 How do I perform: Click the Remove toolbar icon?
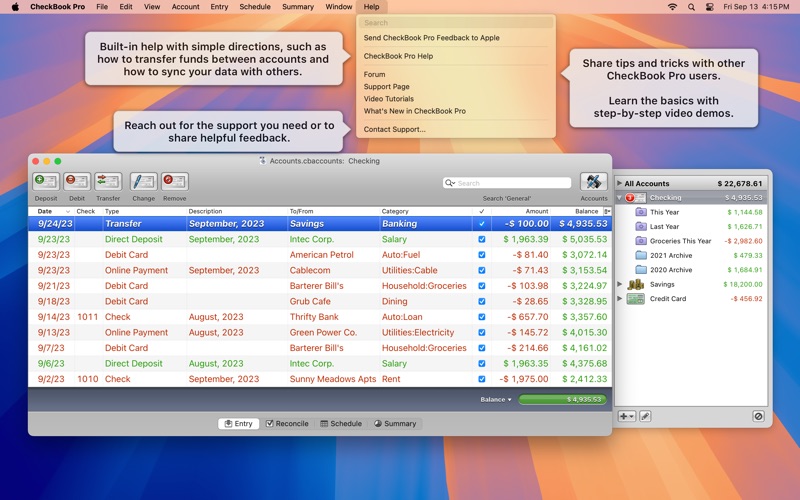(174, 181)
